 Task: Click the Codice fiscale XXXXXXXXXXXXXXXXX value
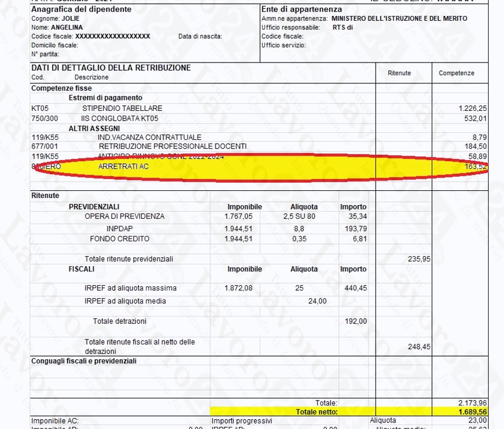[113, 36]
